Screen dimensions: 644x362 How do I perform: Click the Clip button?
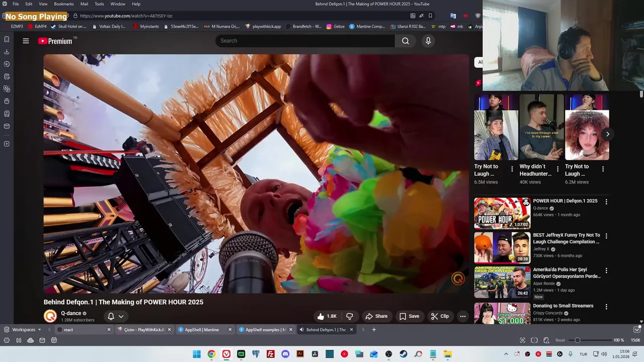tap(440, 316)
